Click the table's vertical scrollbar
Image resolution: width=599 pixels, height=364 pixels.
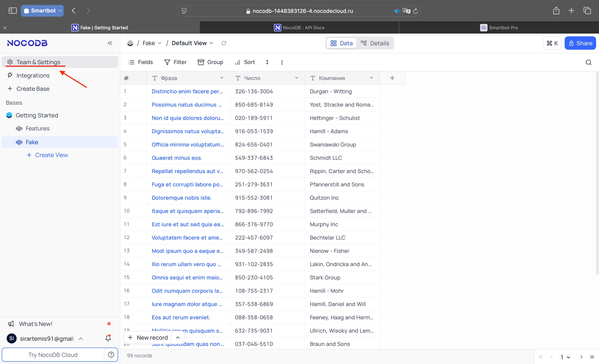pos(597,173)
